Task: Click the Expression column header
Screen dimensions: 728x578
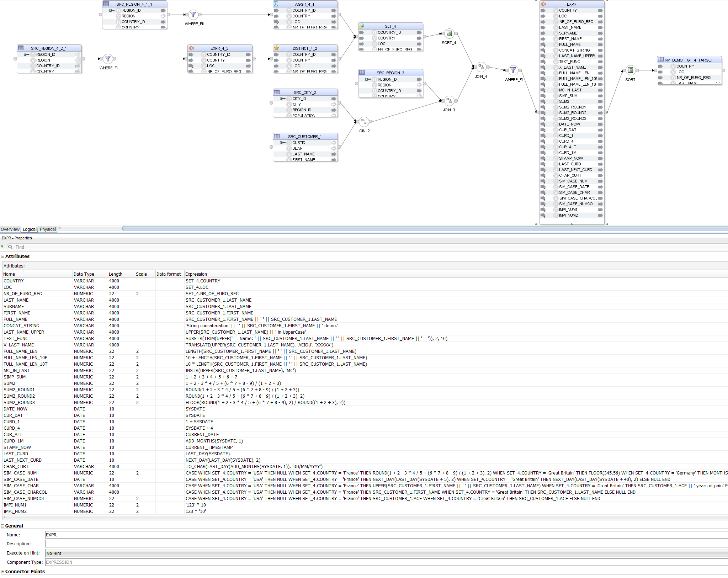Action: [x=196, y=274]
